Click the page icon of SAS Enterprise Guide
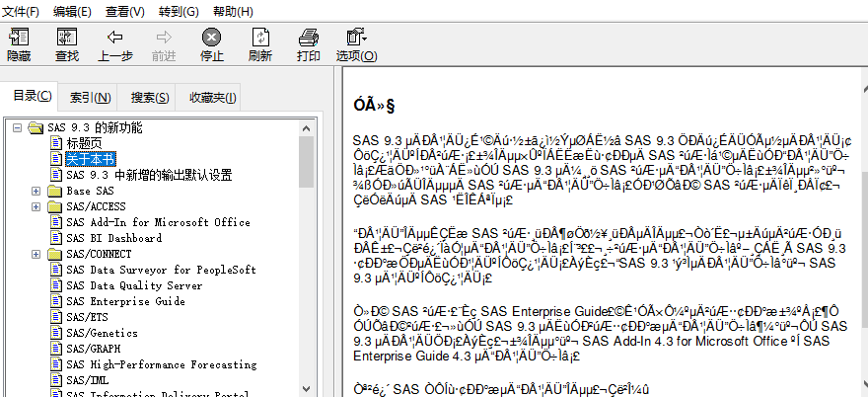This screenshot has height=397, width=868. (x=56, y=301)
